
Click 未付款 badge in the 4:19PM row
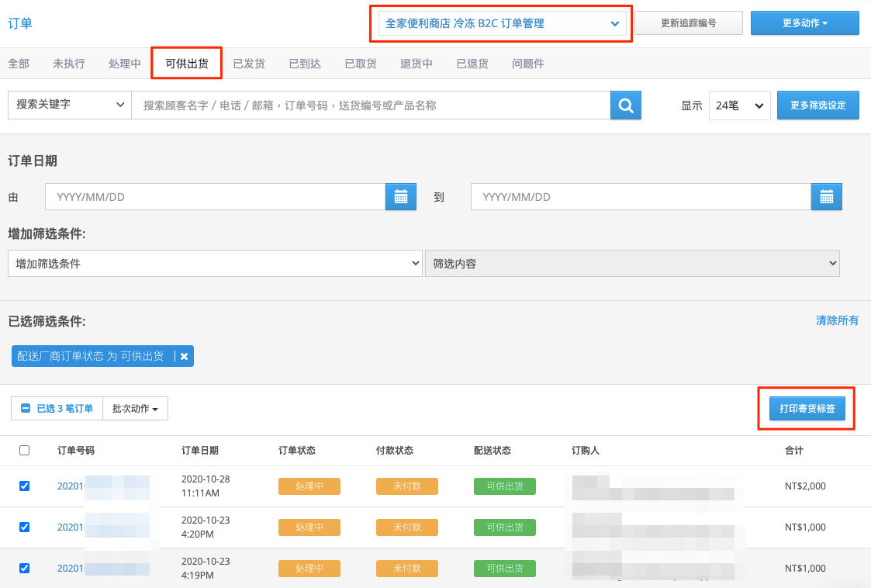[x=407, y=569]
